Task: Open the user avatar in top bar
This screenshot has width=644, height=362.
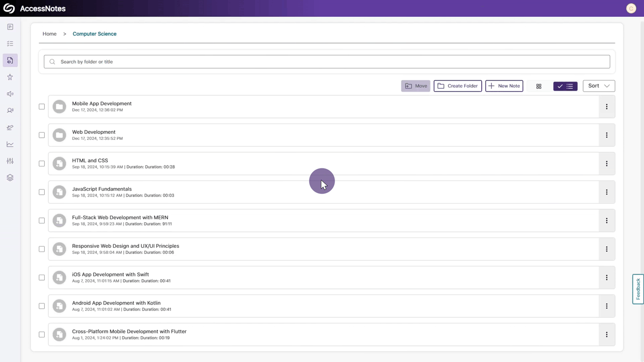Action: point(631,9)
